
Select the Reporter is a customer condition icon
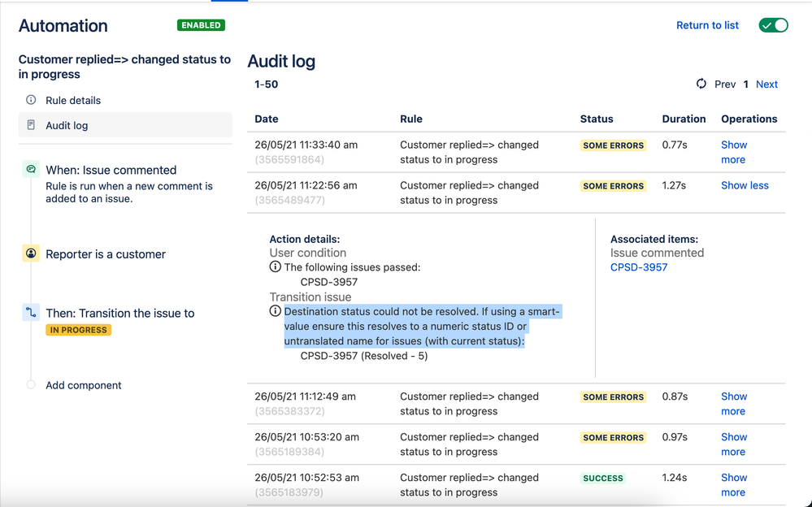(31, 253)
